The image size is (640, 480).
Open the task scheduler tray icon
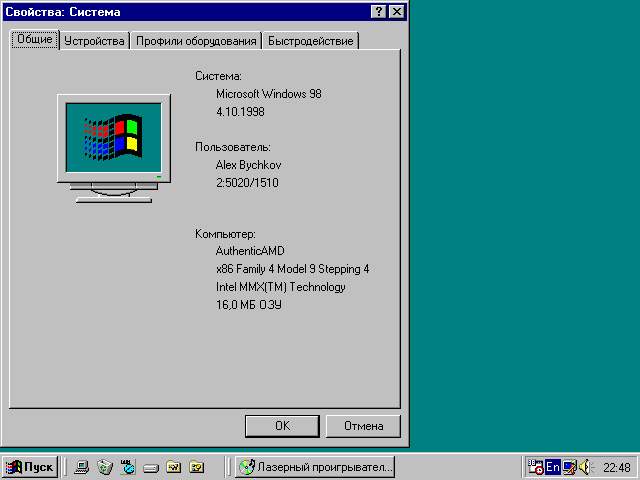point(536,467)
